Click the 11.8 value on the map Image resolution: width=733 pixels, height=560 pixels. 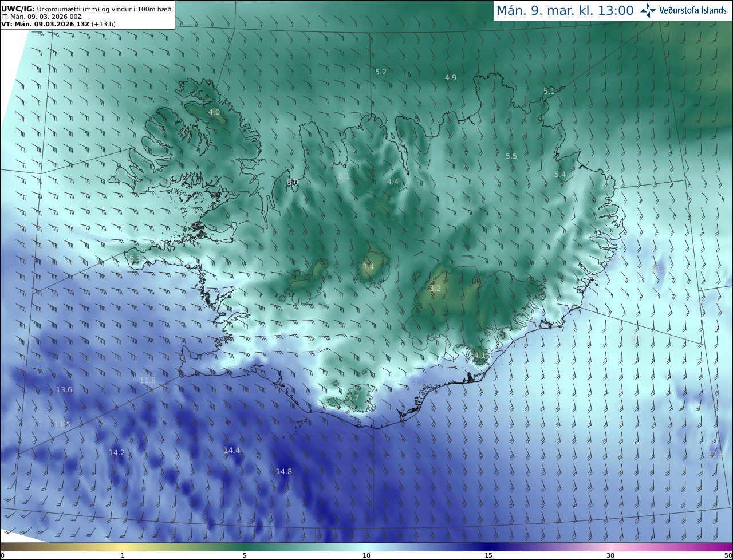click(147, 381)
